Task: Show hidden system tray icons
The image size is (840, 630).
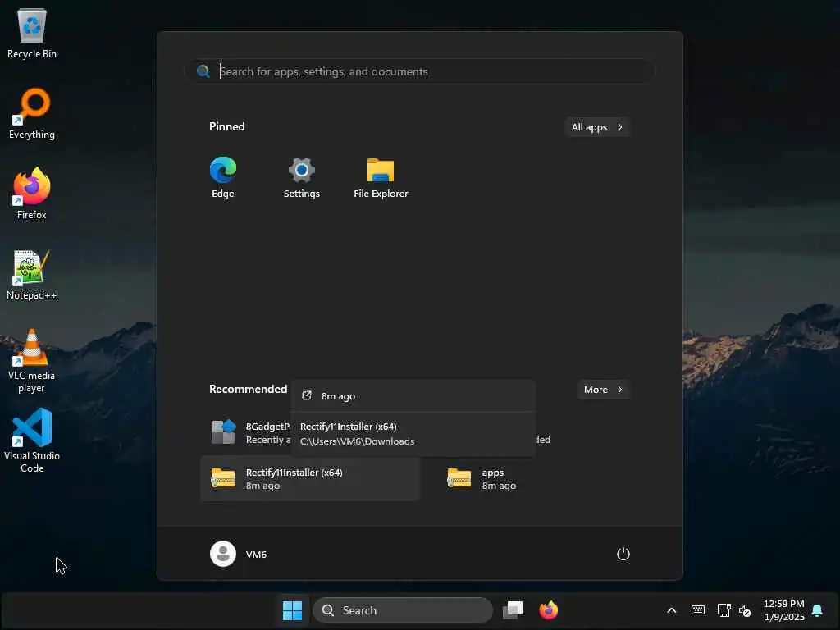Action: tap(671, 610)
